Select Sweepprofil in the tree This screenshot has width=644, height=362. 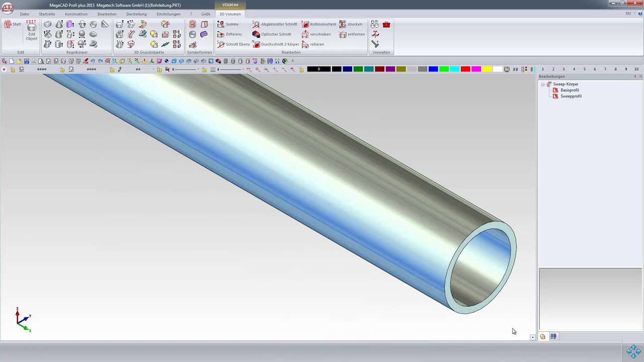(571, 96)
